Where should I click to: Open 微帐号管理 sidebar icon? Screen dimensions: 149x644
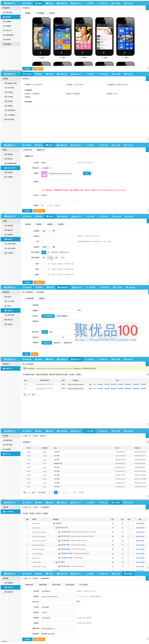click(4, 440)
